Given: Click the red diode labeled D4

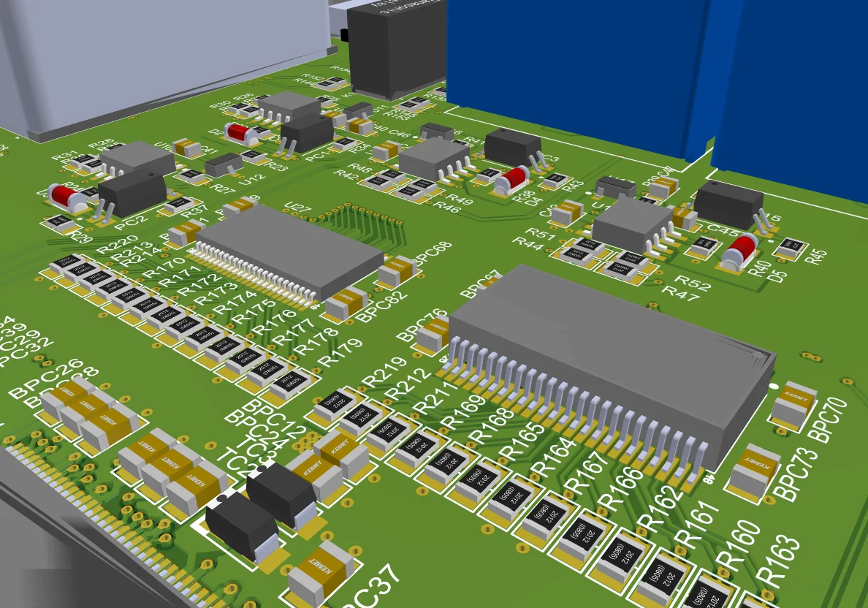Looking at the screenshot, I should [513, 180].
